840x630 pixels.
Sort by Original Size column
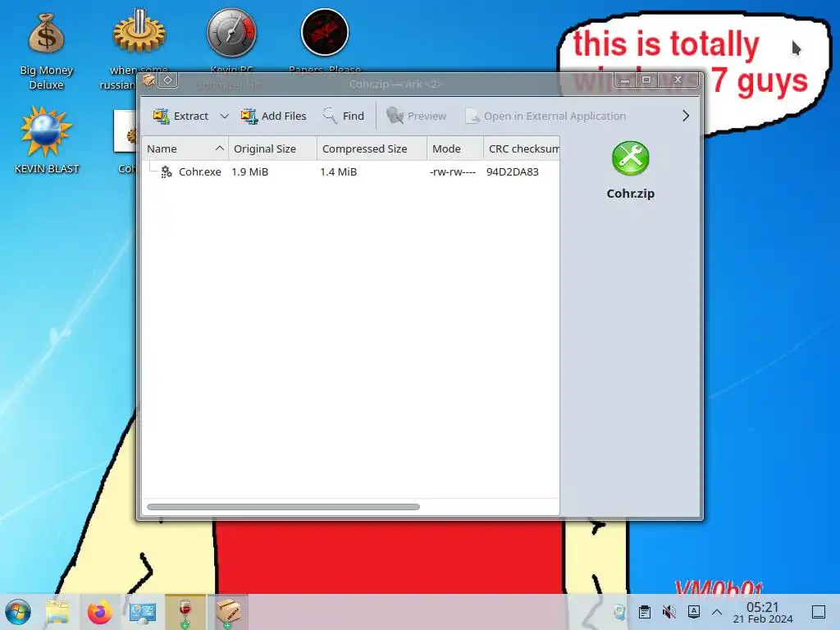272,148
